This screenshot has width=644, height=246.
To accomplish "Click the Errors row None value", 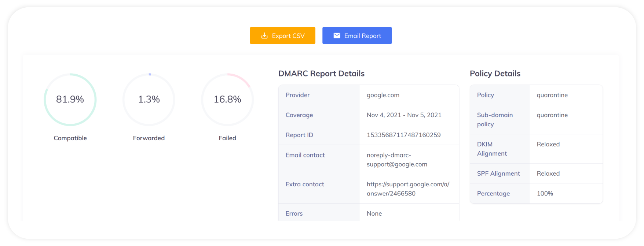I will tap(374, 213).
